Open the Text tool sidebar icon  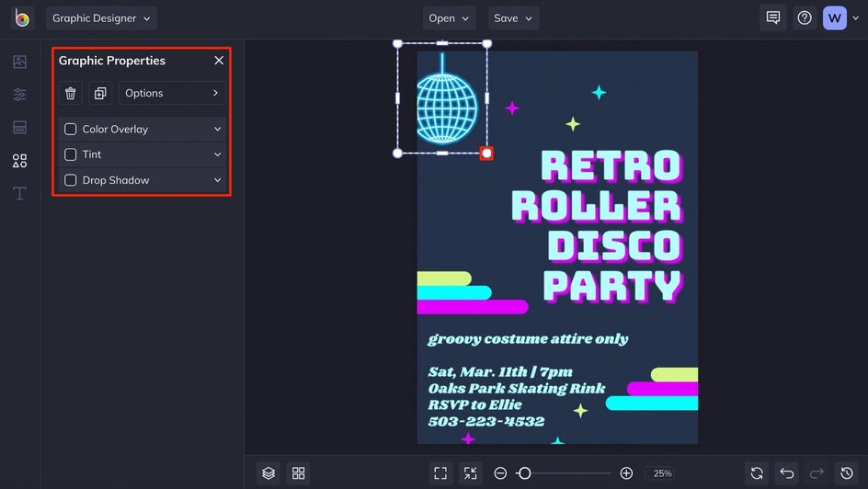pyautogui.click(x=19, y=193)
